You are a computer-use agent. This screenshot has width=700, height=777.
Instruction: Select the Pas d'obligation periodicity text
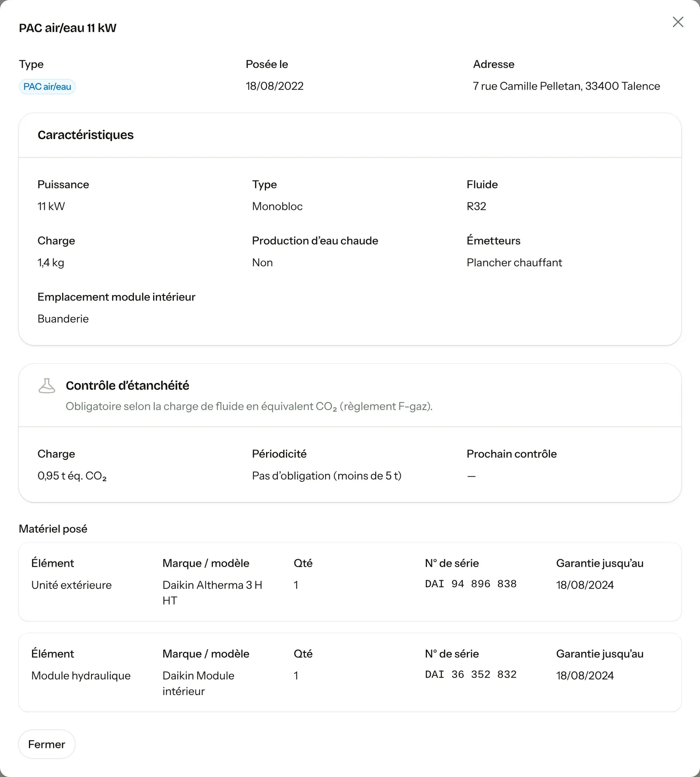pos(327,476)
